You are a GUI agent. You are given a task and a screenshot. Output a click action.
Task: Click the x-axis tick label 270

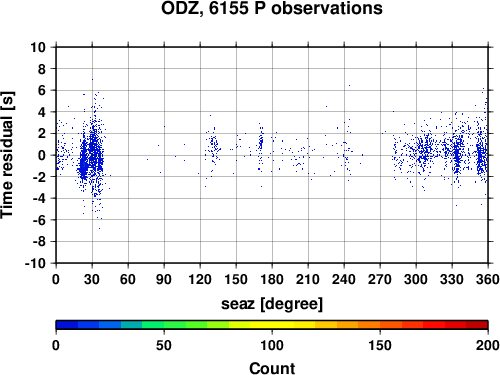(380, 279)
